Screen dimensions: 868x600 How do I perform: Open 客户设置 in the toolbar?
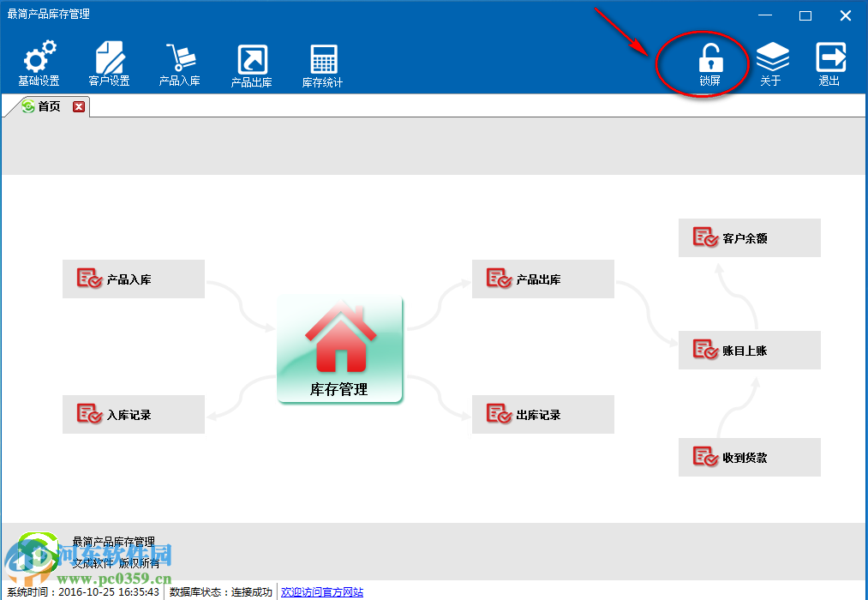(x=109, y=63)
